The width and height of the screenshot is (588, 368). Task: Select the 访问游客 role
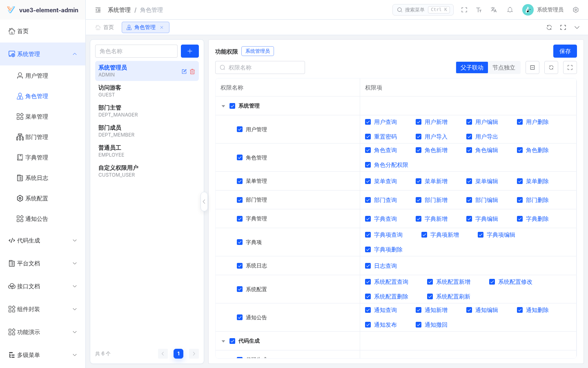click(x=147, y=91)
